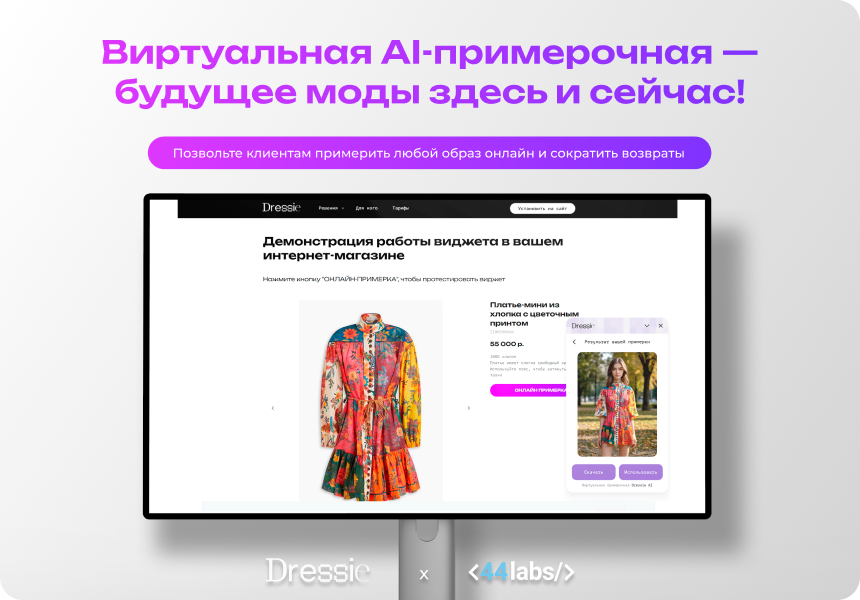Select the Для кого menu item

click(366, 207)
